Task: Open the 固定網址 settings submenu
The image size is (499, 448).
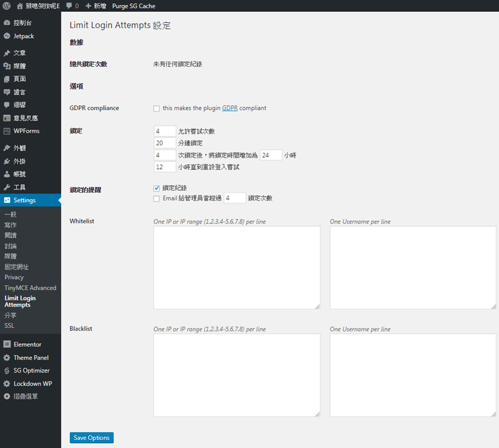Action: pyautogui.click(x=16, y=267)
